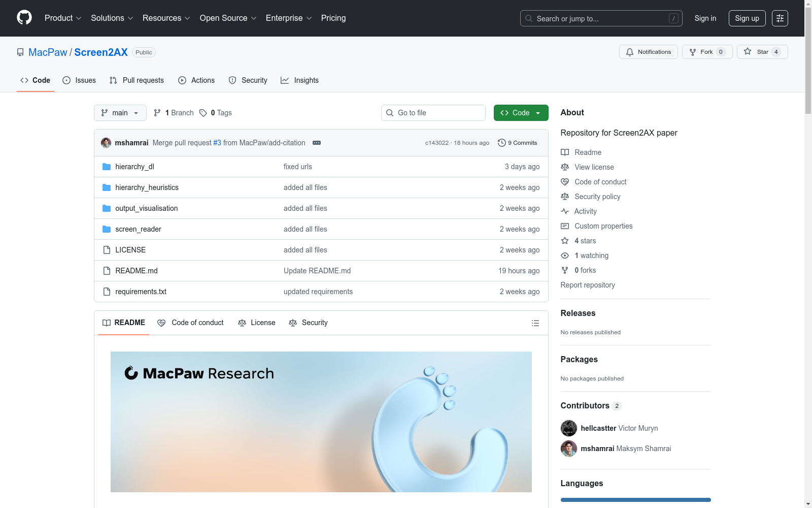Open the green Code dropdown button
The width and height of the screenshot is (812, 508).
click(x=521, y=113)
